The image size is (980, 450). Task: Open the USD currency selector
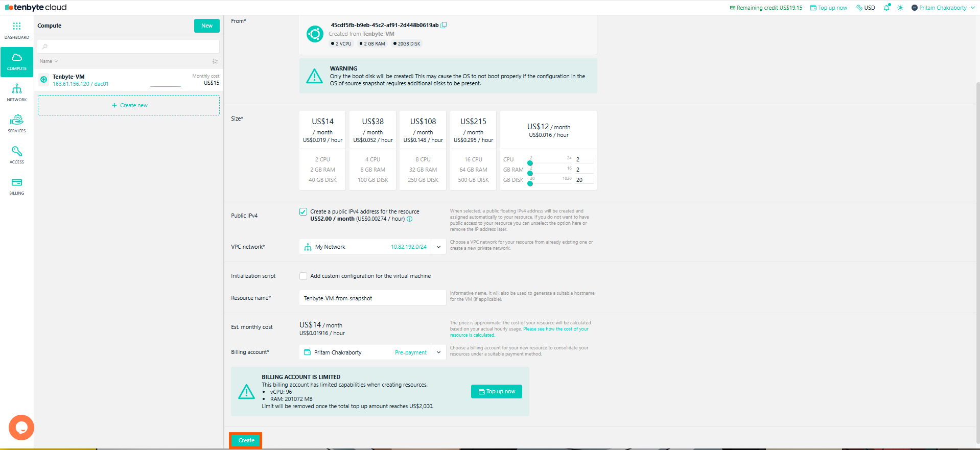coord(866,8)
